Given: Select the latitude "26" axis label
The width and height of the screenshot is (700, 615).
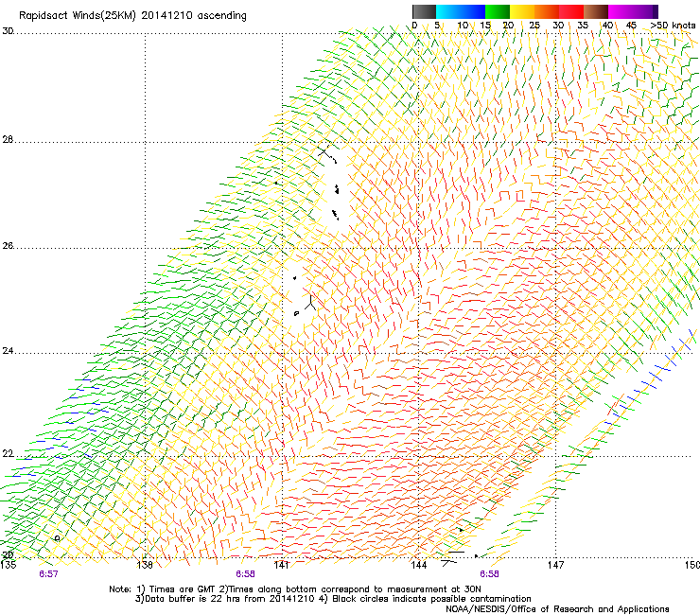Looking at the screenshot, I should click(8, 246).
